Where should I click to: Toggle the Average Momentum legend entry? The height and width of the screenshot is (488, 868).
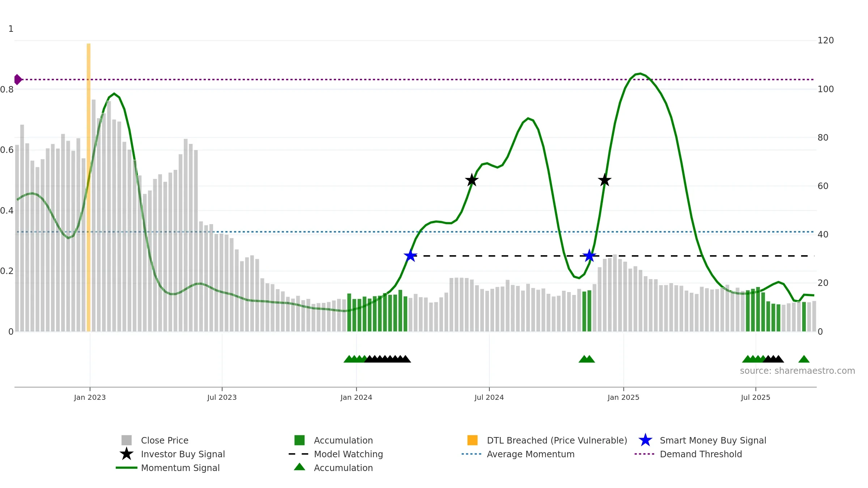(x=518, y=454)
